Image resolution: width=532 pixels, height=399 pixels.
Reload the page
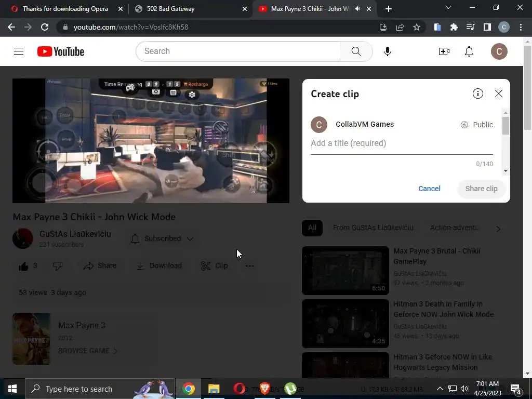[x=45, y=27]
